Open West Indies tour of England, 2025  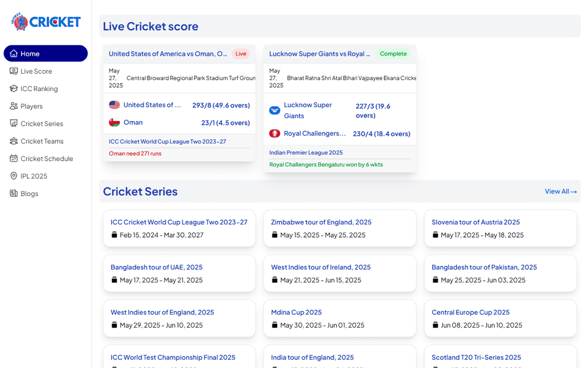pyautogui.click(x=162, y=312)
